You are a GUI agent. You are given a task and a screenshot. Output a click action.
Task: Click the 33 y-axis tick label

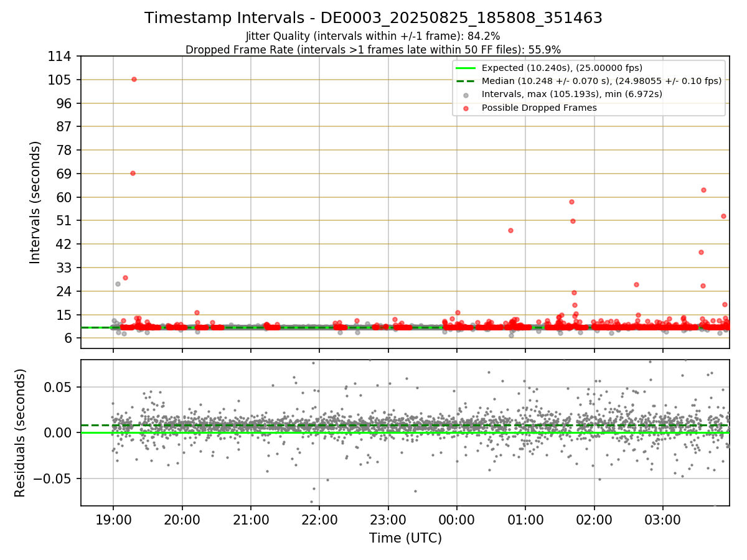point(65,268)
